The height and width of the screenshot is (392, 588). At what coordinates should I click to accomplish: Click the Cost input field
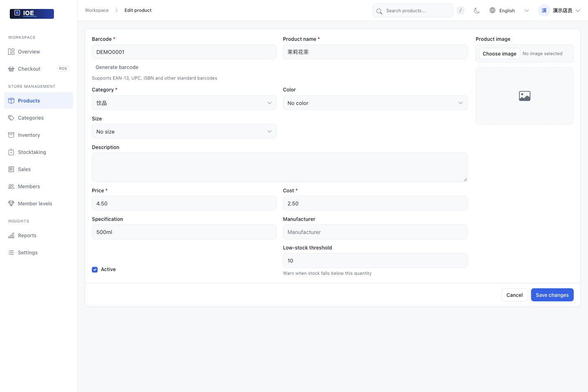click(375, 203)
